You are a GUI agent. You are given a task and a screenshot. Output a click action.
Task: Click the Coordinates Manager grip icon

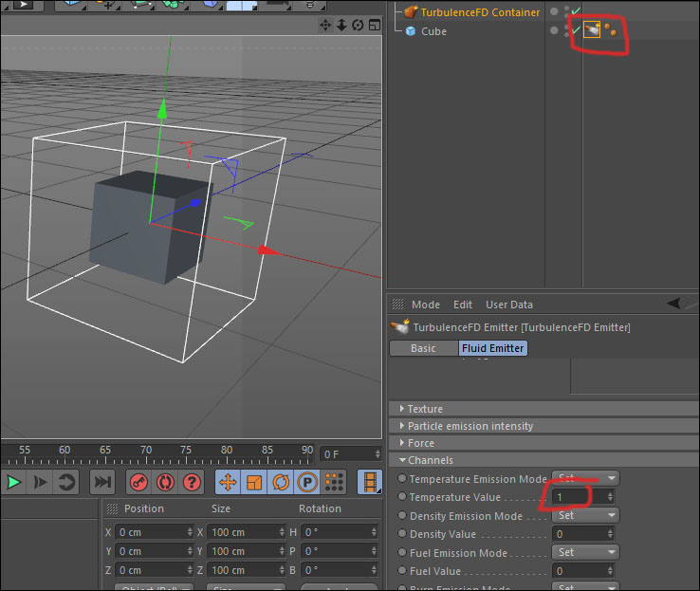coord(113,508)
